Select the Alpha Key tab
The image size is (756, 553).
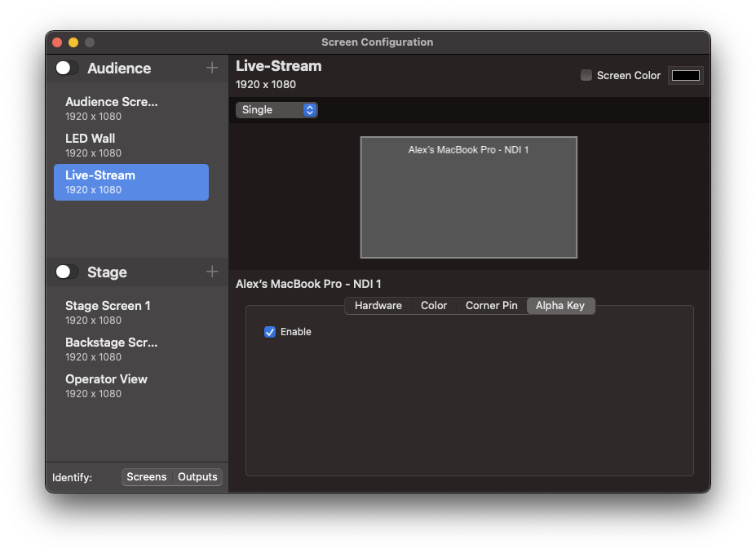point(560,306)
